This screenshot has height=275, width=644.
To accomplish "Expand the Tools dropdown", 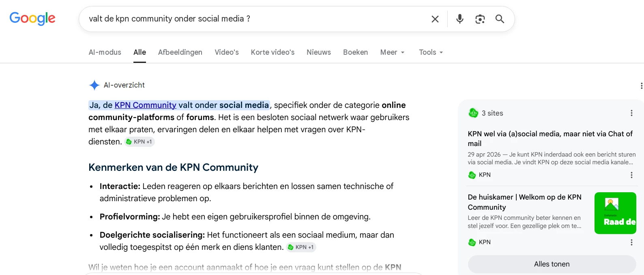I will [431, 52].
